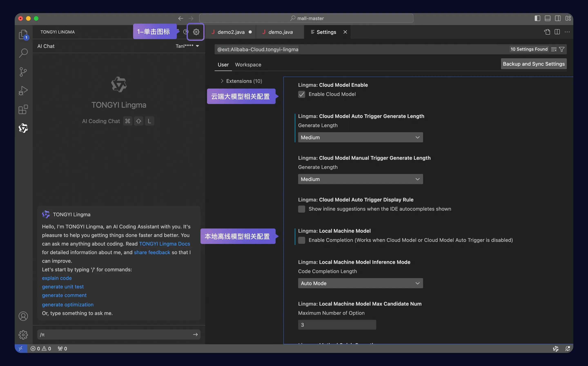Expand Extensions section in settings tree
The image size is (588, 366).
tap(221, 81)
